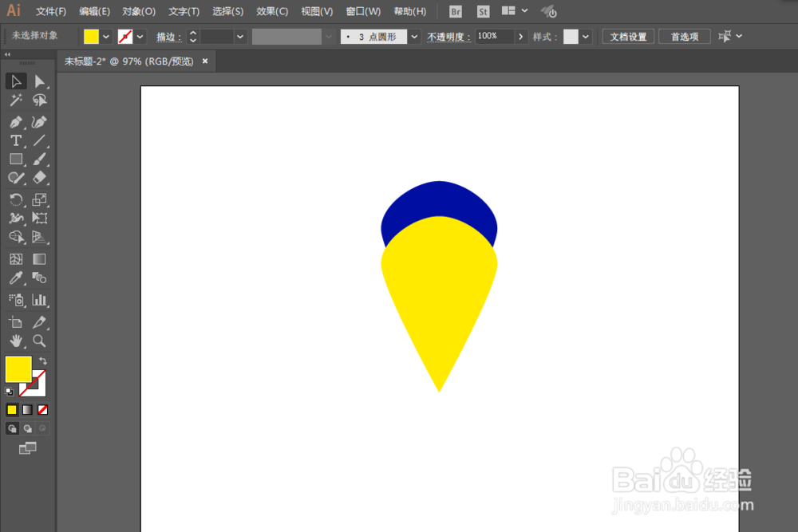Open control bar yellow fill color

point(91,37)
